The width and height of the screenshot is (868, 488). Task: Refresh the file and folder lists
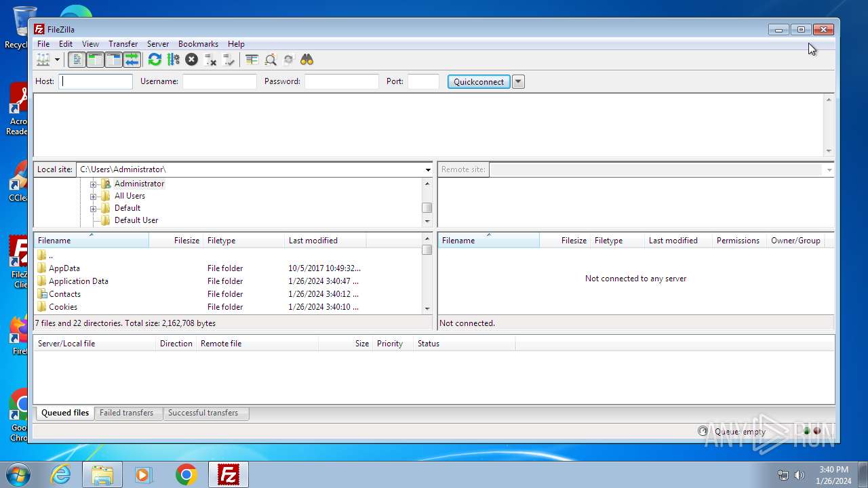point(155,60)
